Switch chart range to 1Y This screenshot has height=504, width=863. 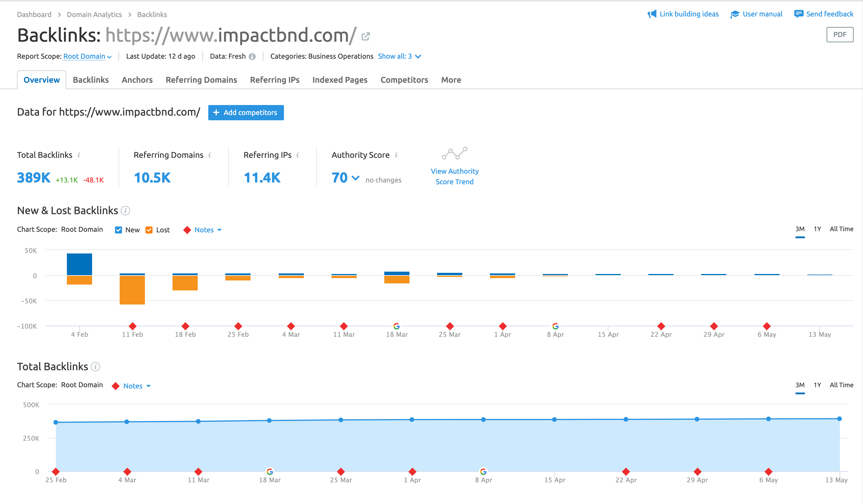817,229
